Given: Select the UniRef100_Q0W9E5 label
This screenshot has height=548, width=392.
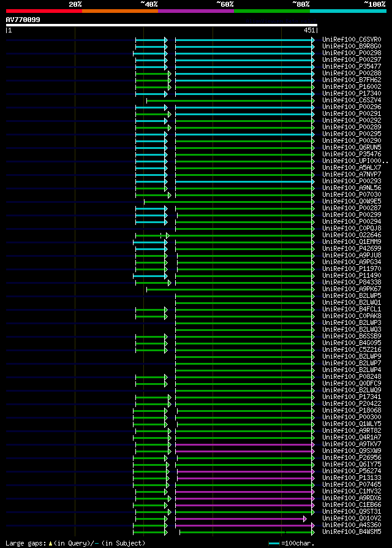Looking at the screenshot, I should 352,201.
